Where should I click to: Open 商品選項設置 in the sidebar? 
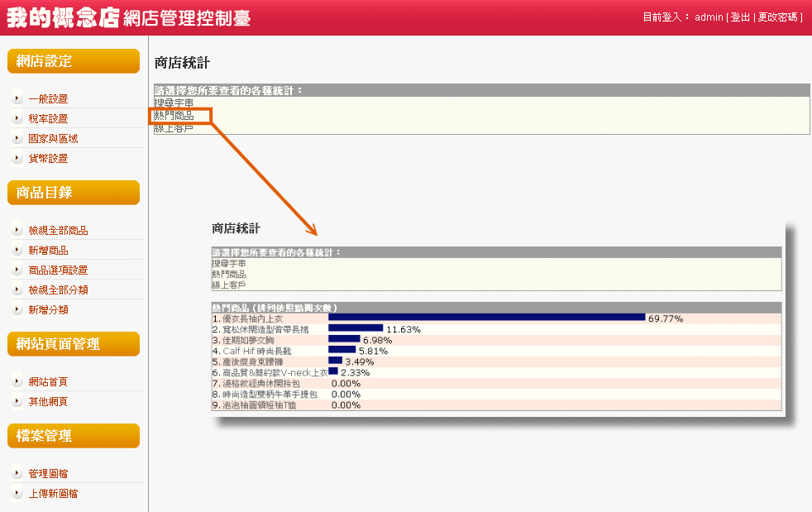[58, 270]
